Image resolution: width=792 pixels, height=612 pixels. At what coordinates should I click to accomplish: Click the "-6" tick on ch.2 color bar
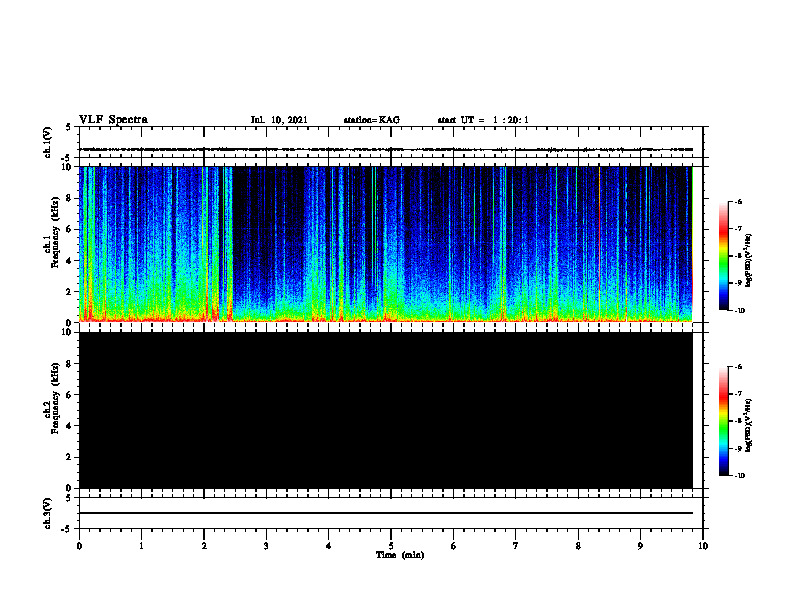tap(738, 367)
